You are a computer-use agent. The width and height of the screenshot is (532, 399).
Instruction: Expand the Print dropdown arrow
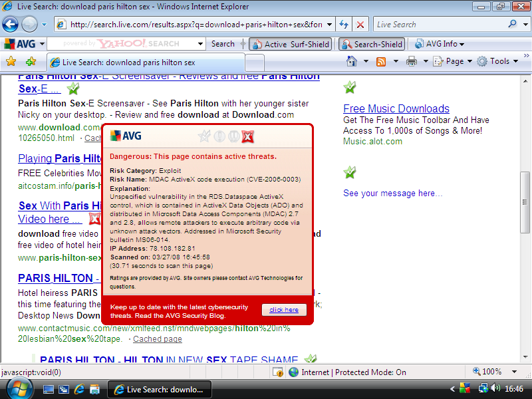tap(426, 61)
